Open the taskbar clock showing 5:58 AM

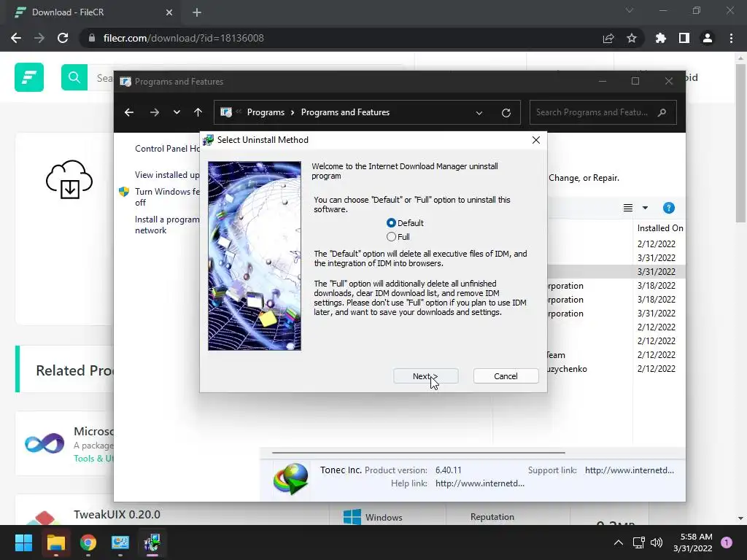point(693,542)
